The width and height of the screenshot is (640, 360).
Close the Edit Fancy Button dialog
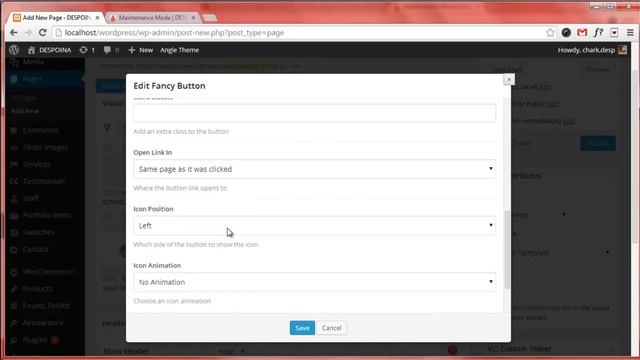(x=509, y=79)
